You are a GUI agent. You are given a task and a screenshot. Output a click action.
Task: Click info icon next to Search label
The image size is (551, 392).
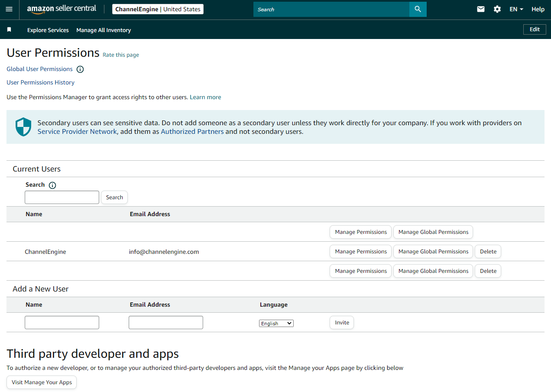click(x=52, y=185)
